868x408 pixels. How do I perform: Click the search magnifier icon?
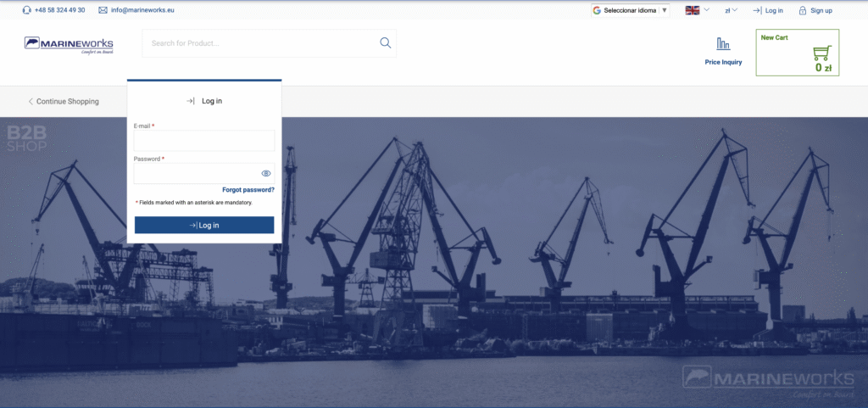(x=385, y=43)
